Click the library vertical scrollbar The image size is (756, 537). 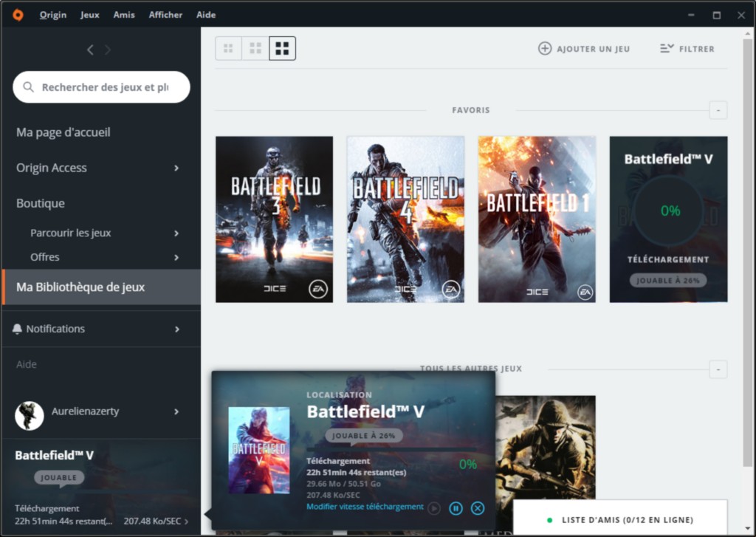(748, 253)
